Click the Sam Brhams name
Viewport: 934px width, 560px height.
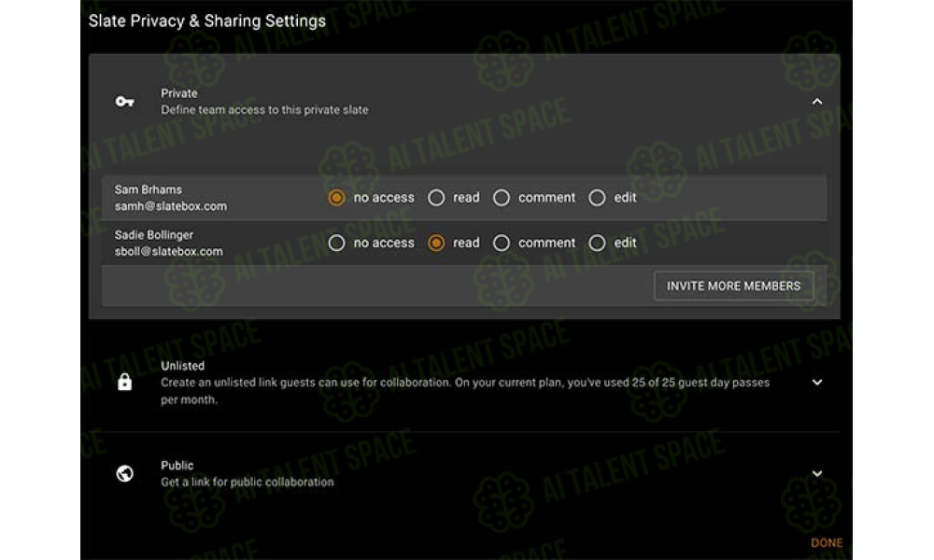coord(149,189)
